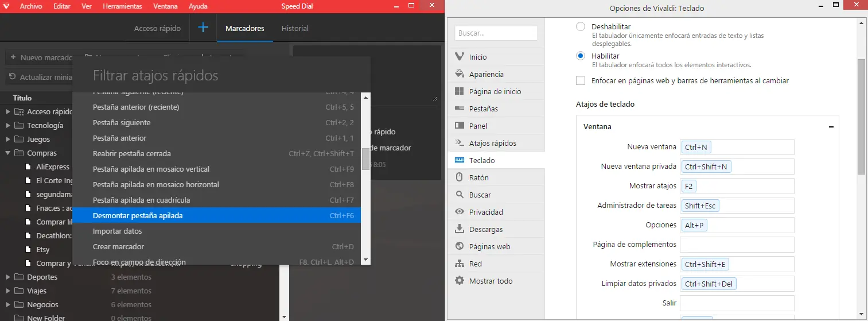
Task: Switch to the Historial tab
Action: [x=295, y=28]
